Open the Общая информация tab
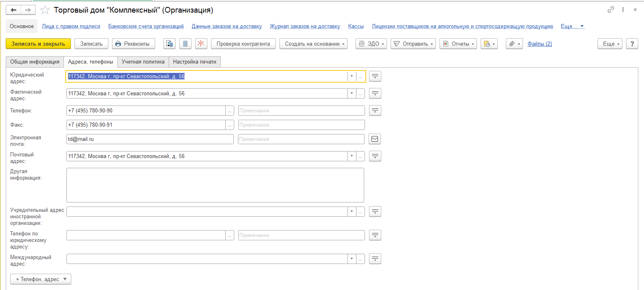This screenshot has width=644, height=290. 35,62
